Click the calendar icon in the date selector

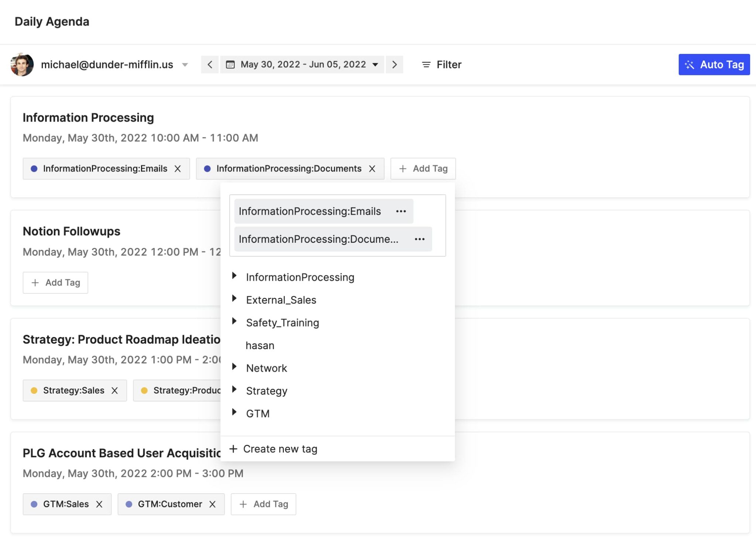[230, 64]
